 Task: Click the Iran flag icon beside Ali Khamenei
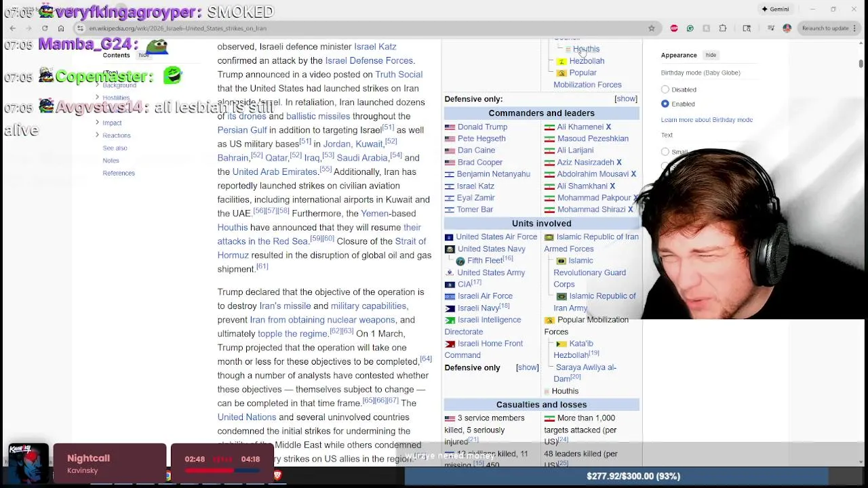pos(549,127)
